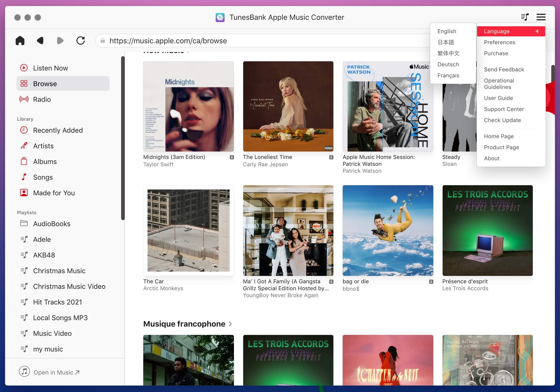
Task: Open the Christmas Music Video playlist
Action: tap(63, 286)
